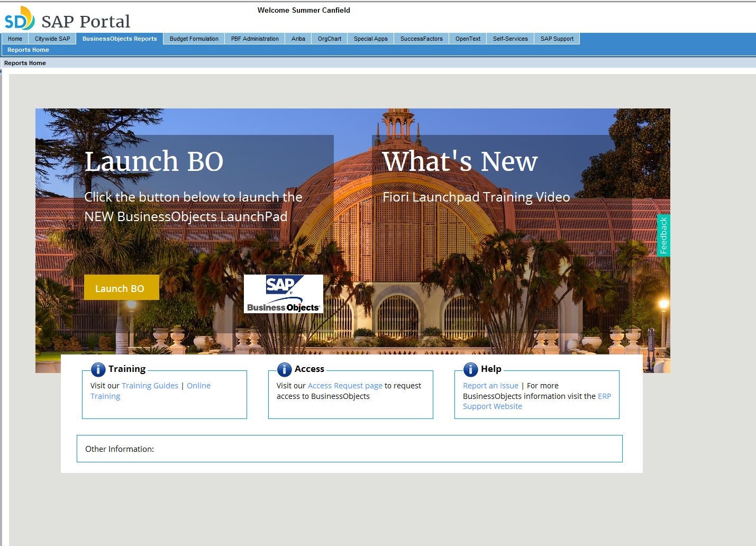Select the Reports Home sub-menu item

tap(28, 50)
